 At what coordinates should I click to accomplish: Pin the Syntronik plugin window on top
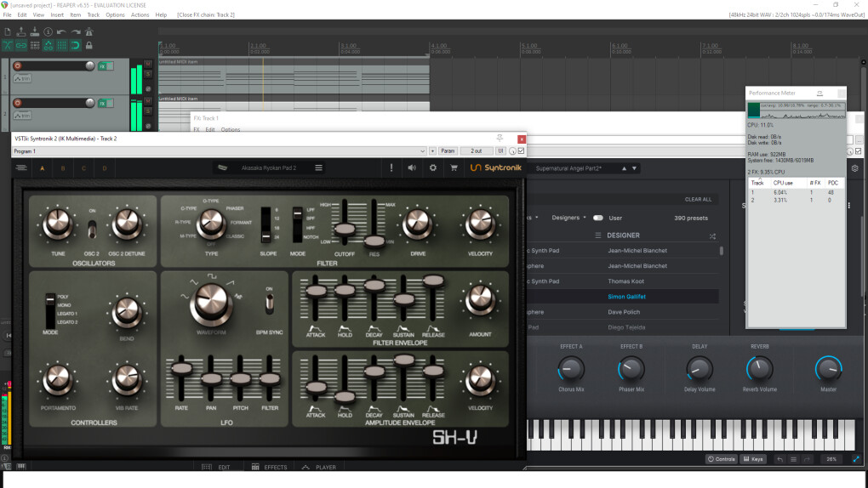(x=500, y=139)
